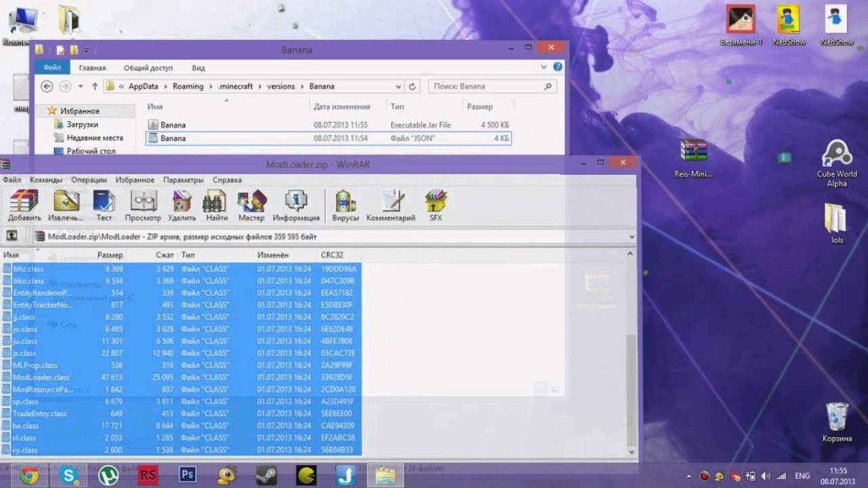The image size is (868, 488).
Task: Sort WinRAR list by Размер column
Action: point(110,255)
